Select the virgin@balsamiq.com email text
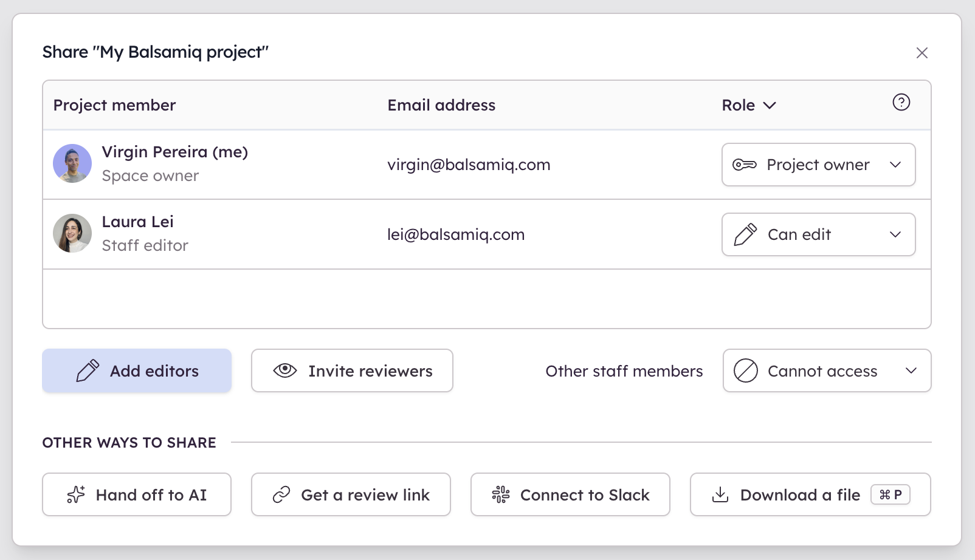 point(469,165)
